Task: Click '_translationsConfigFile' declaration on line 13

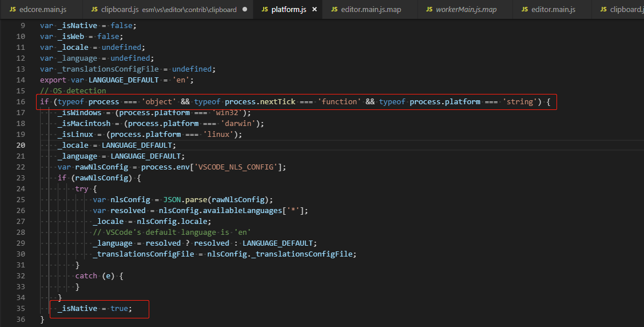Action: point(108,69)
